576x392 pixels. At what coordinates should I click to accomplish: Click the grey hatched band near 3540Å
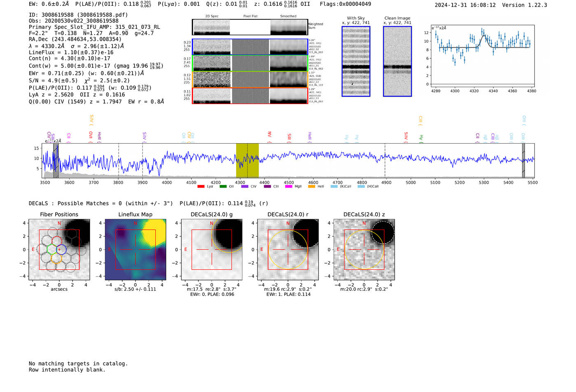tap(56, 160)
